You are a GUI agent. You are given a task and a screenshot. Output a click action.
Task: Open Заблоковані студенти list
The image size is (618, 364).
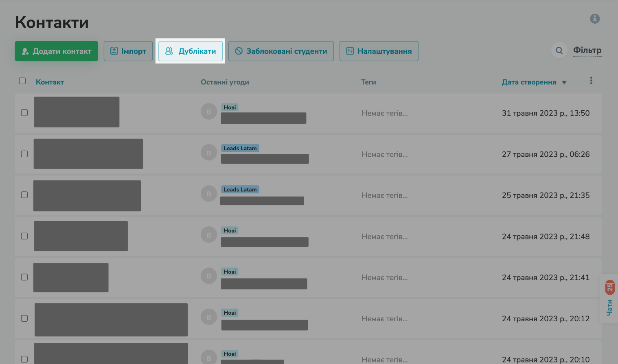pyautogui.click(x=281, y=51)
